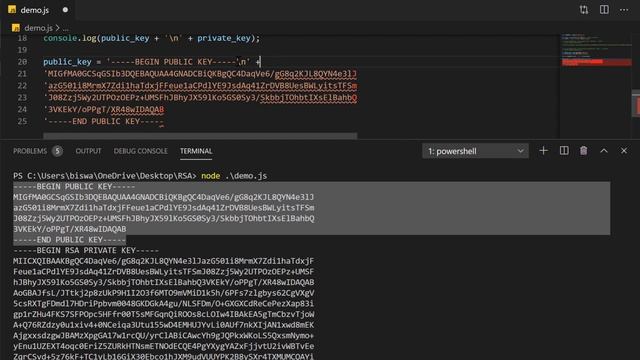Screen dimensions: 640x360
Task: Click demo.js in the breadcrumb
Action: point(38,28)
